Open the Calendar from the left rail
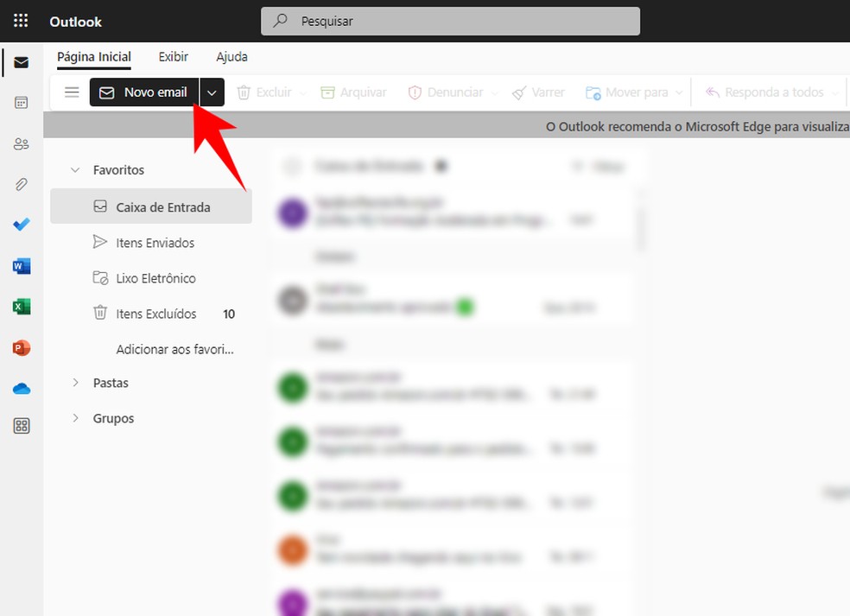Viewport: 850px width, 616px height. click(22, 102)
